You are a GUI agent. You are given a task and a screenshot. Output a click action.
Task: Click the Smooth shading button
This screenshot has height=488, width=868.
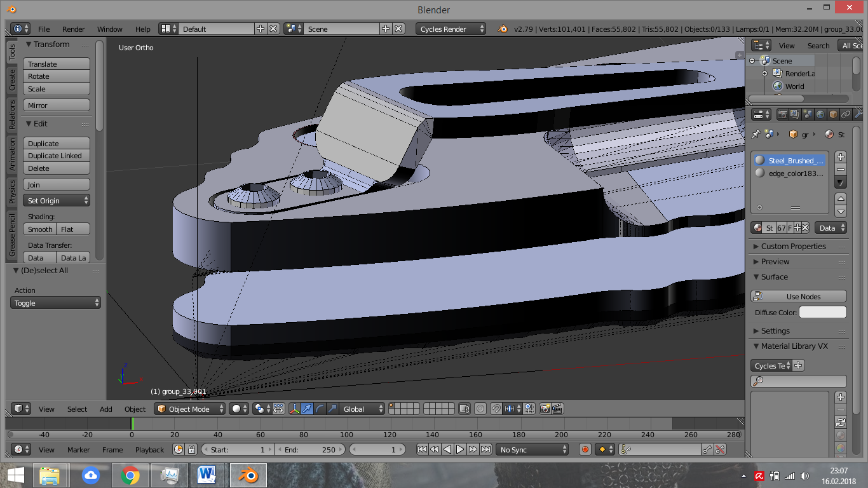[40, 229]
